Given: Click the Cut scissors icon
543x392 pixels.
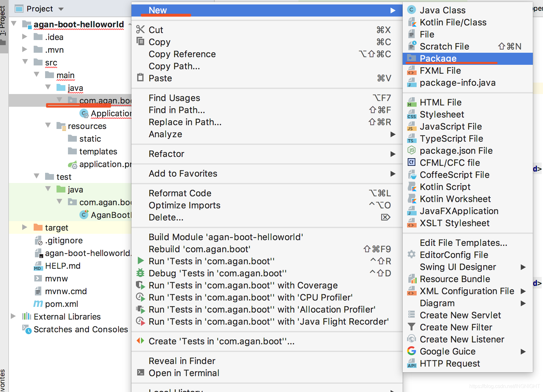Looking at the screenshot, I should click(x=140, y=30).
